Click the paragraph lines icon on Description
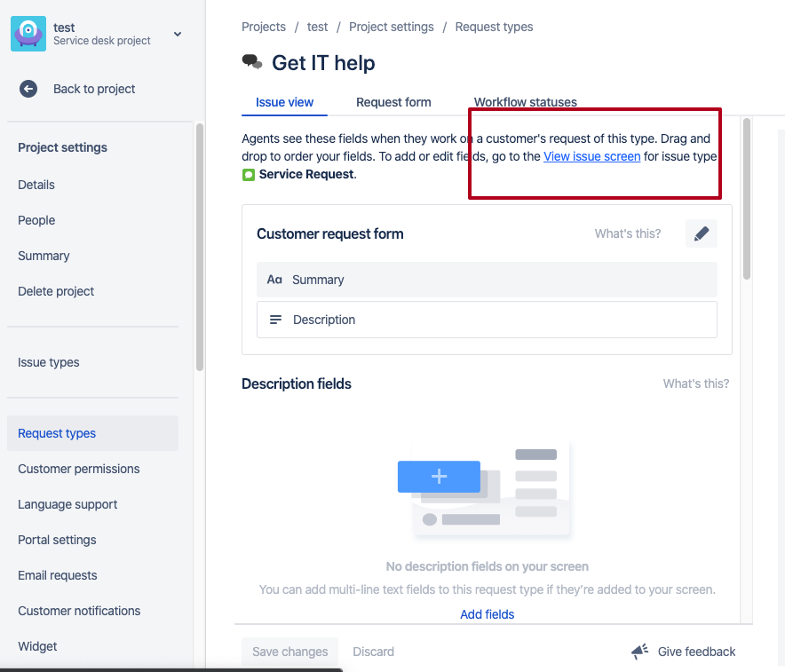The image size is (785, 672). (x=276, y=320)
